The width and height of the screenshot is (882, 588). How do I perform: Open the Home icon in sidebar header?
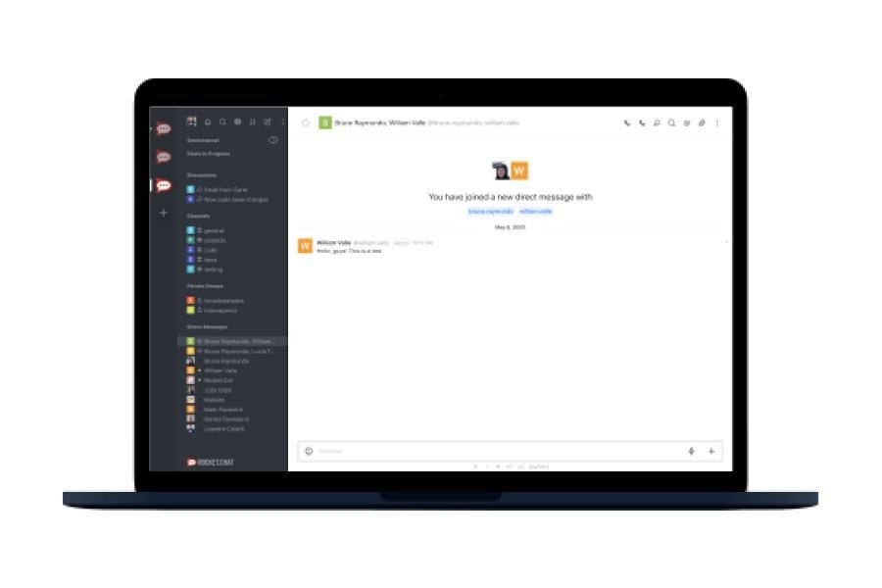(x=208, y=122)
